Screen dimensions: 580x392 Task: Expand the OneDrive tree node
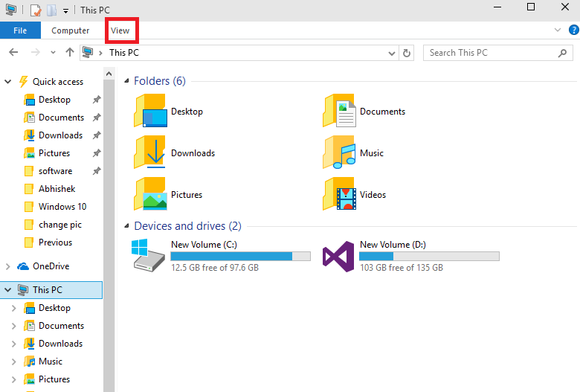pos(8,266)
